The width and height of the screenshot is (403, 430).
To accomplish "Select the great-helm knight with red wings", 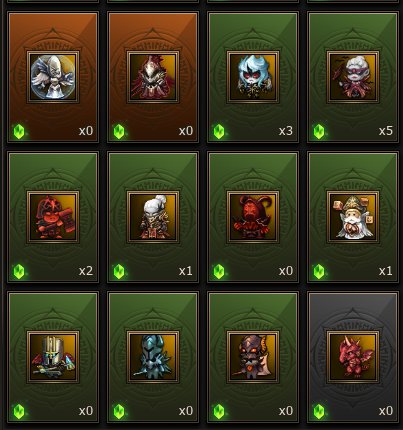I will [53, 357].
